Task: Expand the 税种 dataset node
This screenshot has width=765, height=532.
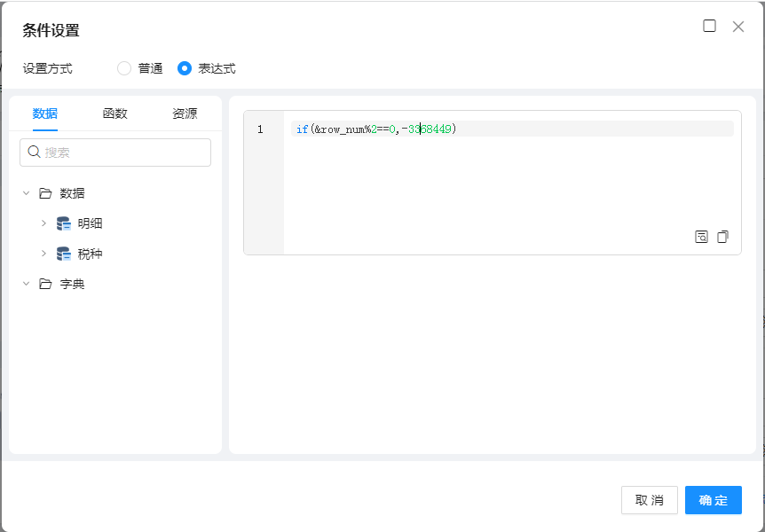Action: (x=43, y=254)
